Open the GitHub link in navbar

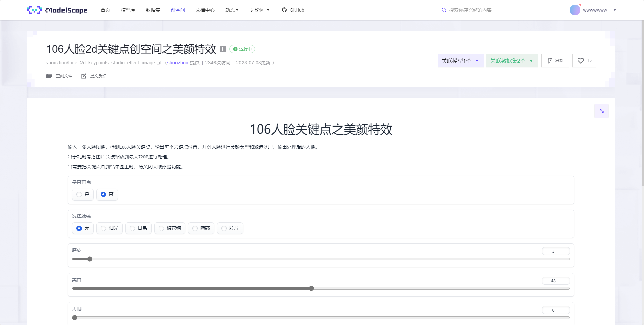click(x=293, y=10)
